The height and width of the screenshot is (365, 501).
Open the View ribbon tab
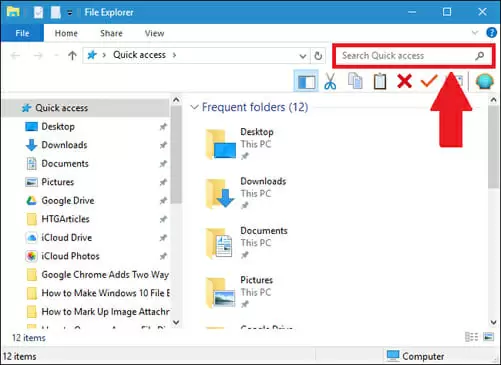click(x=154, y=33)
